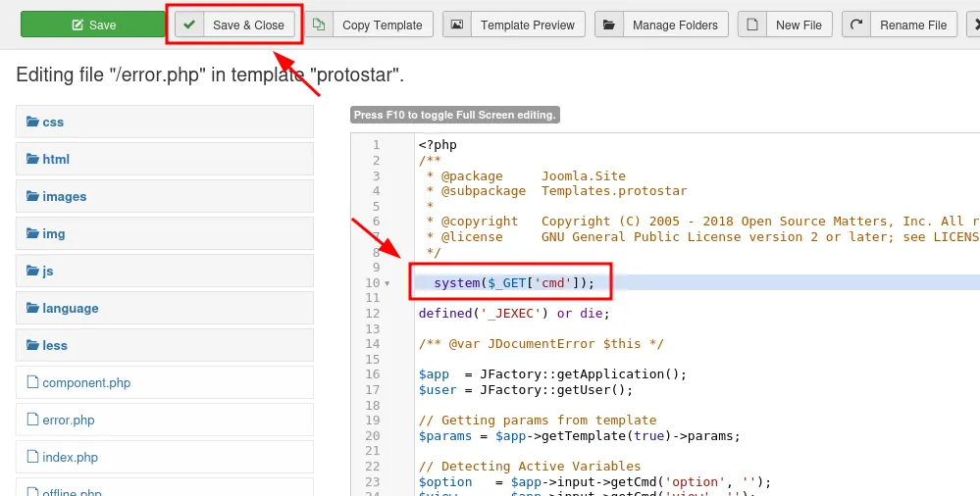Image resolution: width=980 pixels, height=496 pixels.
Task: Expand the images folder
Action: pyautogui.click(x=165, y=196)
